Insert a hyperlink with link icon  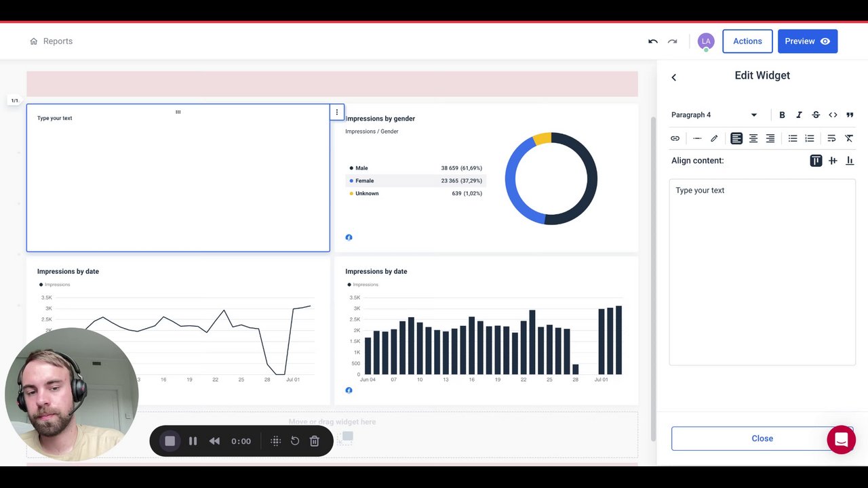click(x=675, y=138)
